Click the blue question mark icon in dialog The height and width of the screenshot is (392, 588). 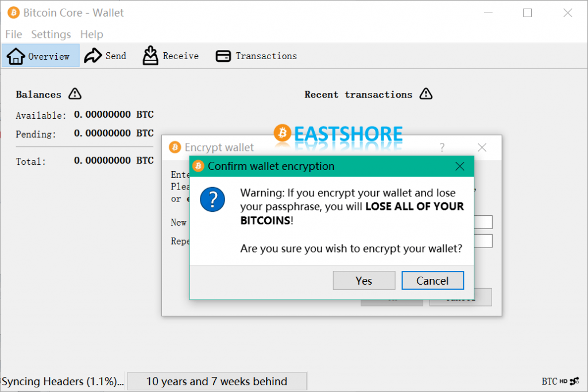pyautogui.click(x=212, y=200)
